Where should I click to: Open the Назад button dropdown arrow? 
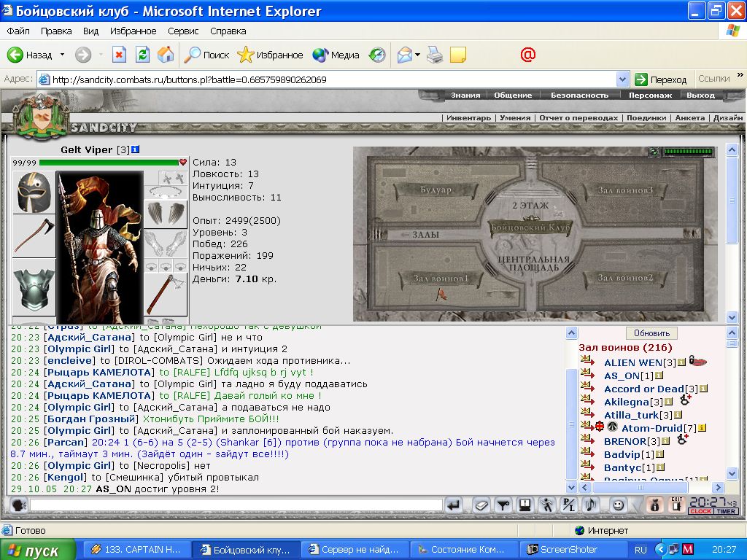point(62,55)
